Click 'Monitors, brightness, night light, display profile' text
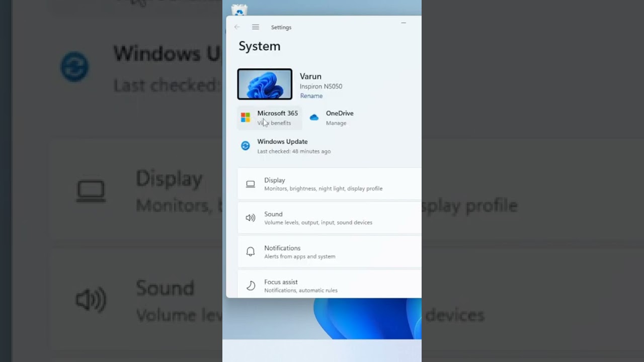 tap(324, 189)
